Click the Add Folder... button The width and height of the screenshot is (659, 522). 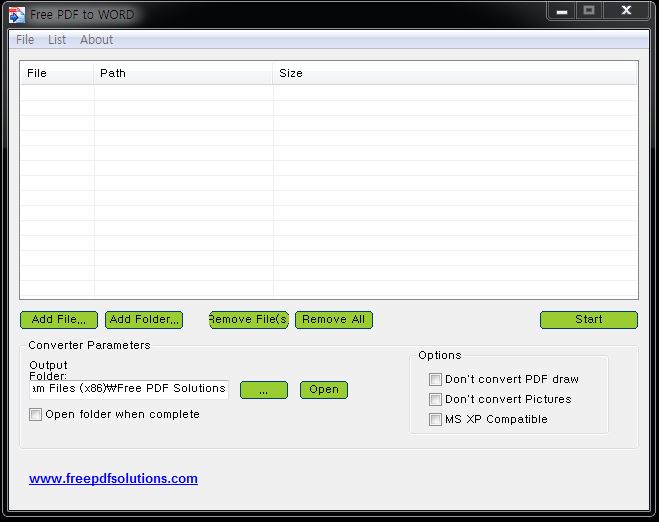[144, 319]
